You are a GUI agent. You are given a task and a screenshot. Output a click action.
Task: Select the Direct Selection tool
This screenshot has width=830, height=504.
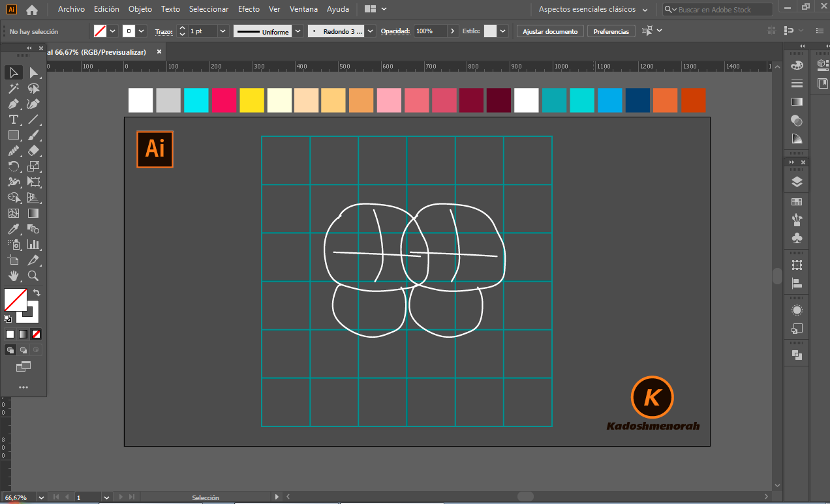33,72
